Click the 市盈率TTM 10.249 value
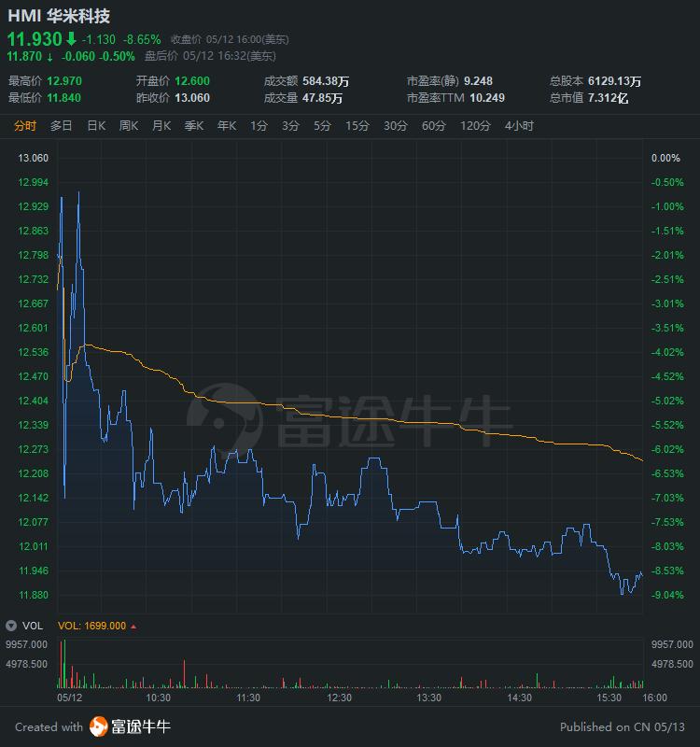 [x=487, y=98]
